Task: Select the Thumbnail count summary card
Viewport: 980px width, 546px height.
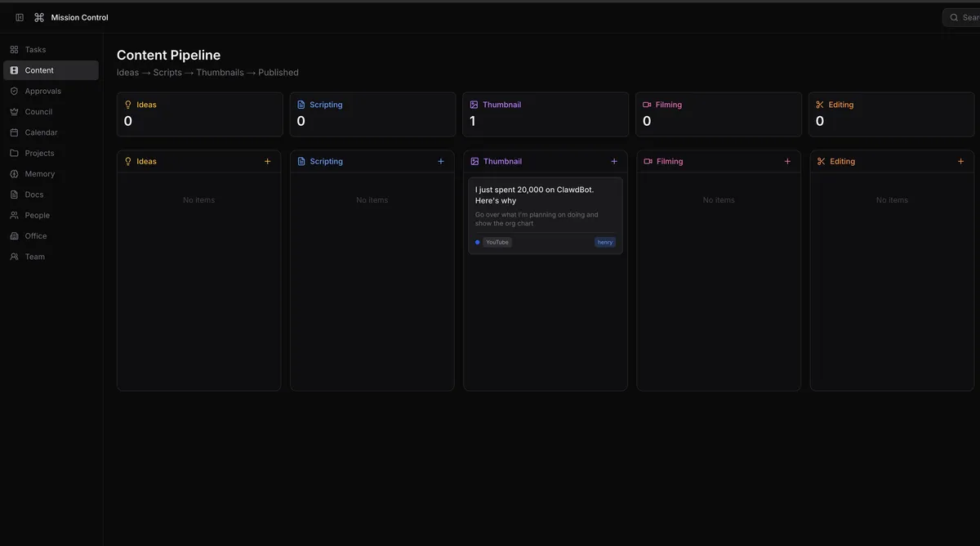Action: [545, 114]
